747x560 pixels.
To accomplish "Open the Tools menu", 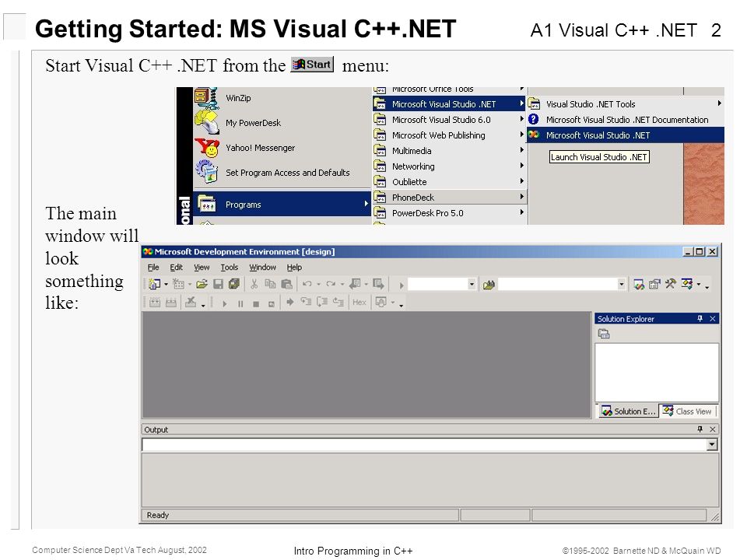I will click(229, 268).
